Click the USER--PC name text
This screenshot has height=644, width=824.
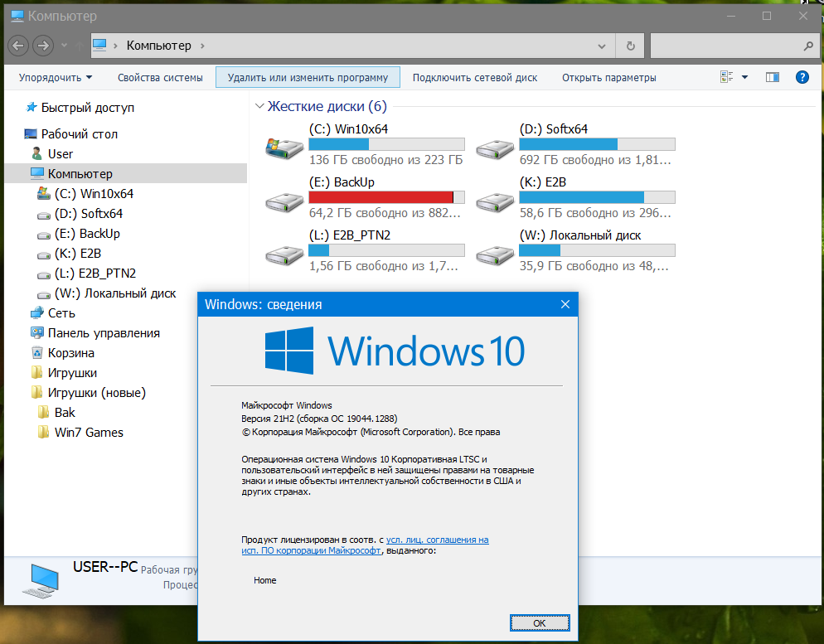coord(105,567)
